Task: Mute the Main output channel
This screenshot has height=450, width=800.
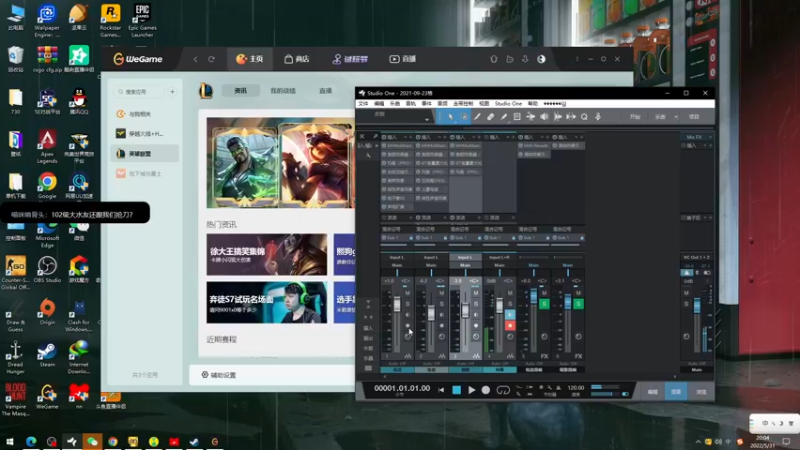Action: pos(686,293)
